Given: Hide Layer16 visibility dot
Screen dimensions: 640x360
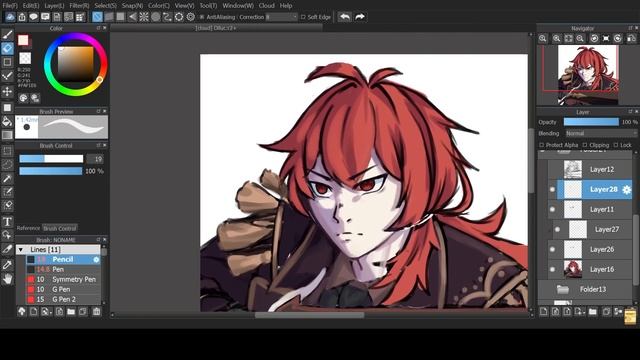Looking at the screenshot, I should tap(552, 269).
